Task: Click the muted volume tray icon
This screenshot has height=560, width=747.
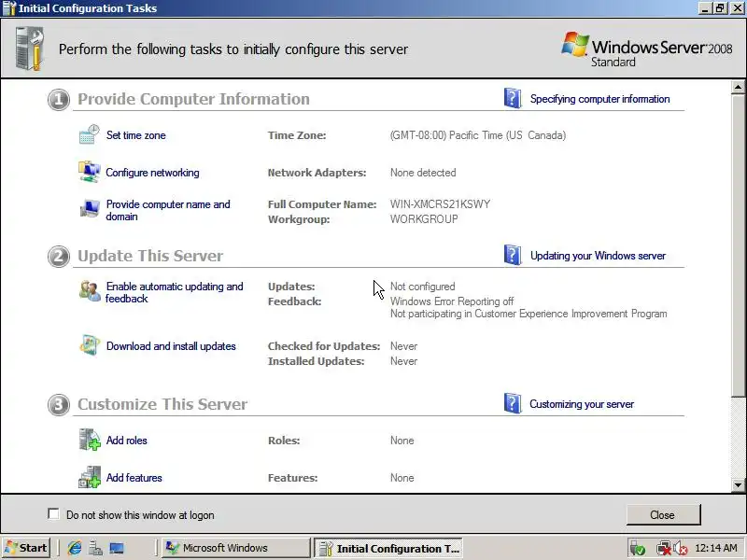Action: coord(681,549)
